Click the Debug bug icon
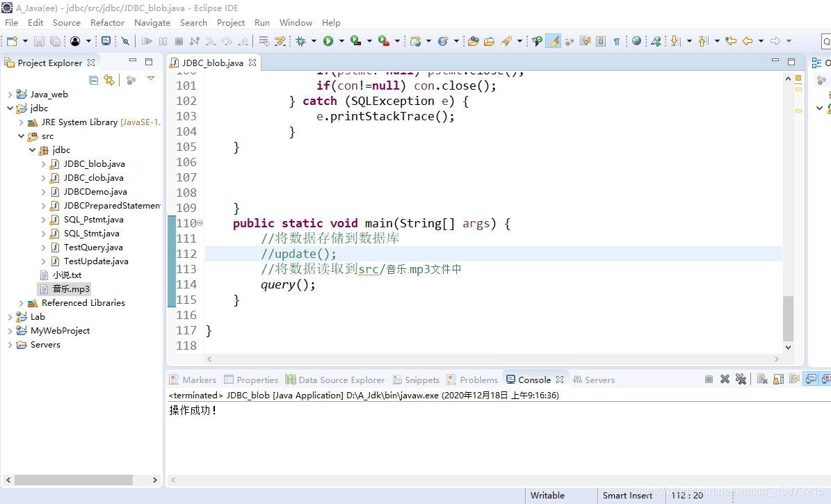Screen dimensions: 831x504 pyautogui.click(x=301, y=41)
